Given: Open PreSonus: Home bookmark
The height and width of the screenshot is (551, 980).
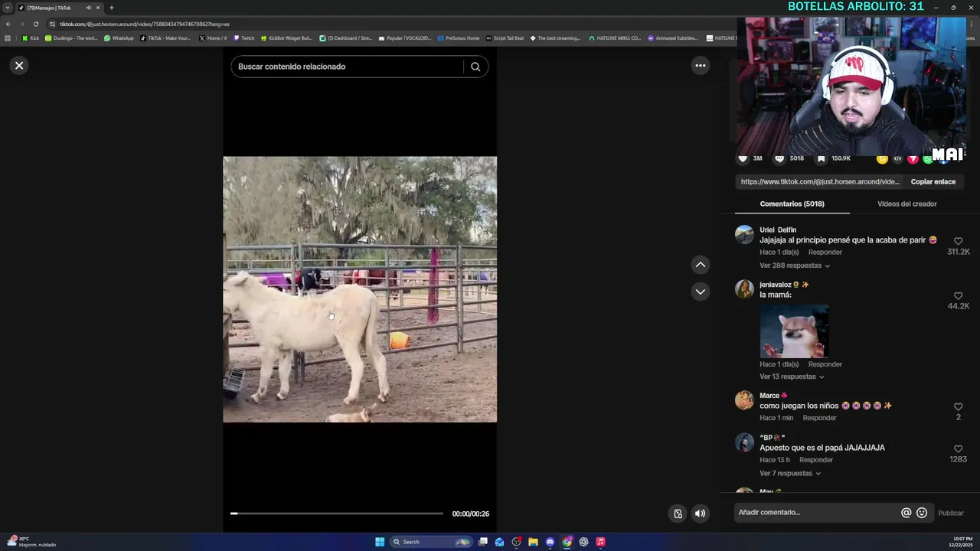Looking at the screenshot, I should pos(459,38).
